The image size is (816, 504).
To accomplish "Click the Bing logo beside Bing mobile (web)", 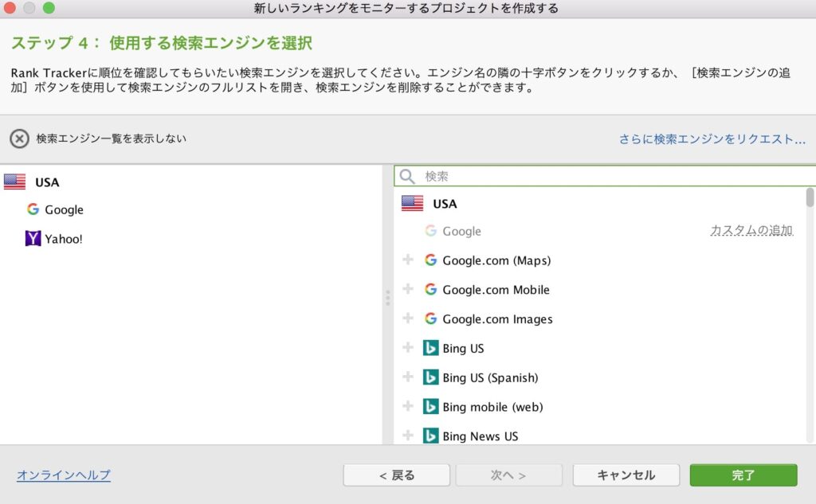I will point(430,406).
